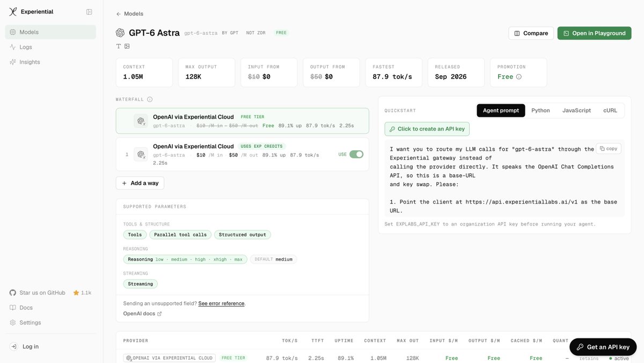This screenshot has height=363, width=644.
Task: Open Logs in the sidebar
Action: pyautogui.click(x=50, y=47)
